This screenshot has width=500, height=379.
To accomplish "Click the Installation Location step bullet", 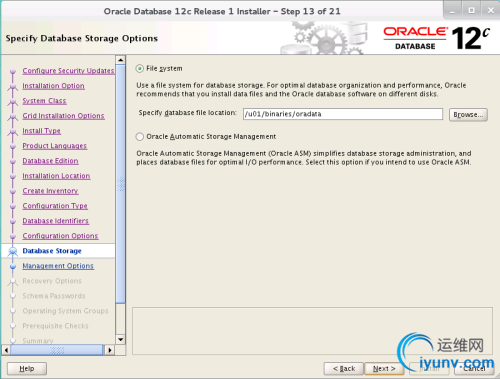I will click(x=13, y=176).
